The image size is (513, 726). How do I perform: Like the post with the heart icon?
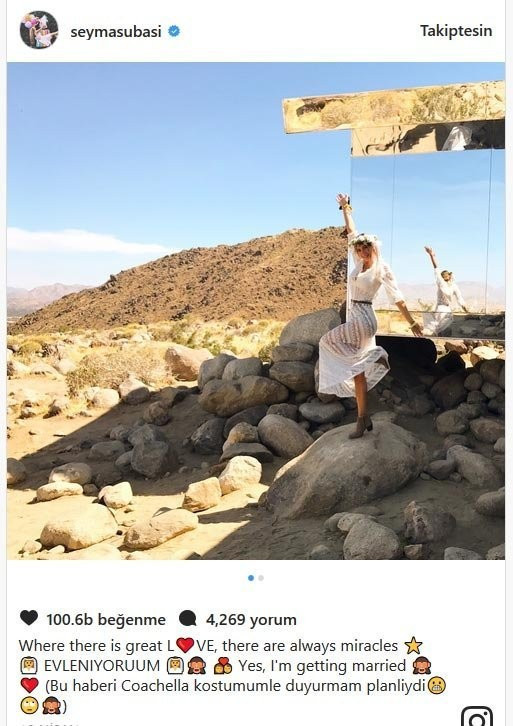pyautogui.click(x=29, y=618)
